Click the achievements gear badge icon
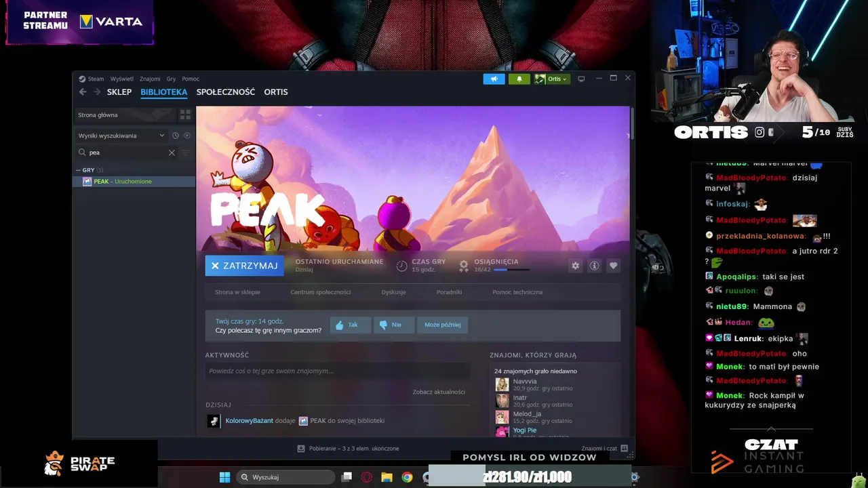This screenshot has width=868, height=488. coord(464,266)
